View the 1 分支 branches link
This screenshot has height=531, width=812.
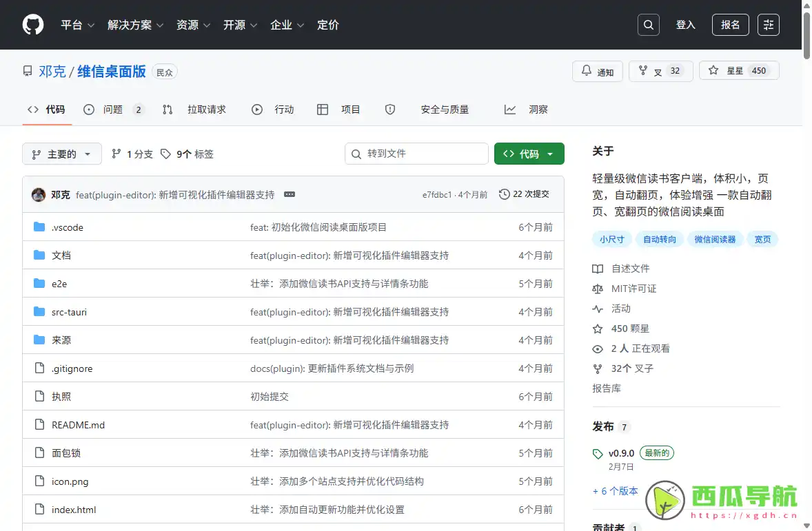(132, 154)
